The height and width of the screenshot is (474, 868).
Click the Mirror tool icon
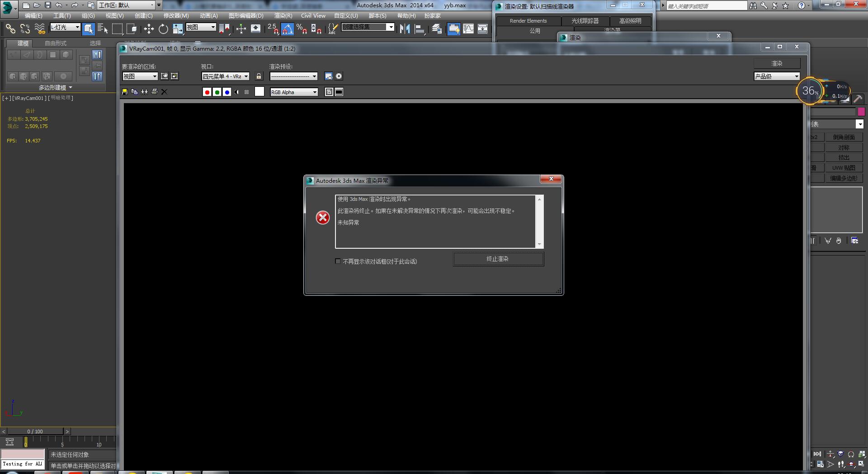[405, 29]
